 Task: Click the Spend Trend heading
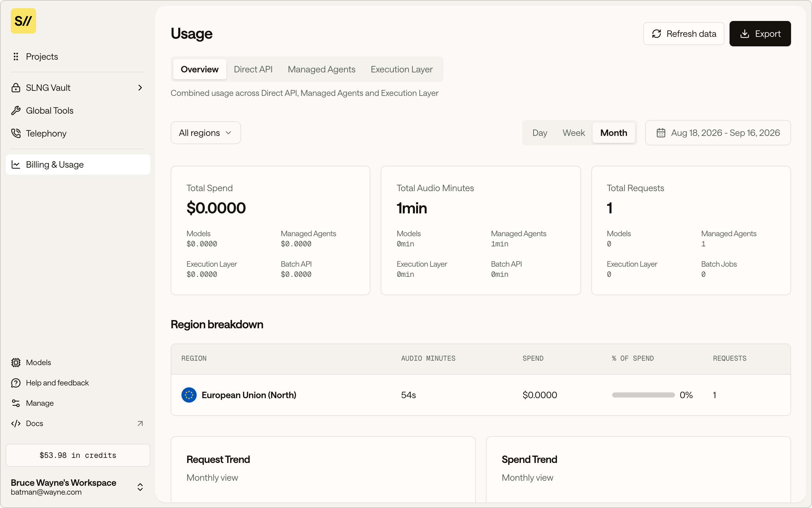529,459
